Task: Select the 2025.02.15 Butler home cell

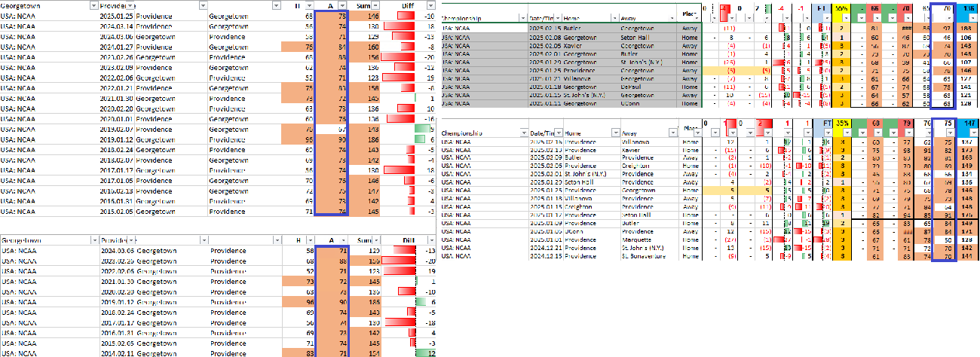Action: point(590,27)
